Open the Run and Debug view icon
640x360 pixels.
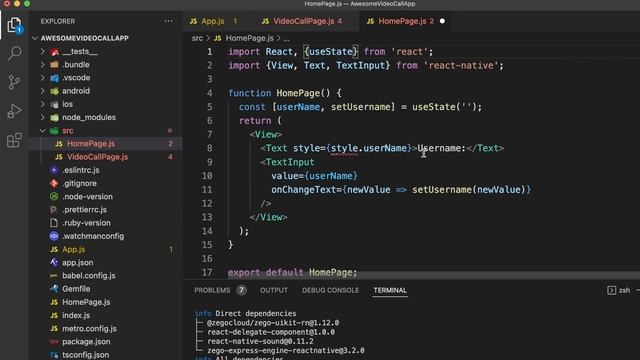pyautogui.click(x=14, y=111)
